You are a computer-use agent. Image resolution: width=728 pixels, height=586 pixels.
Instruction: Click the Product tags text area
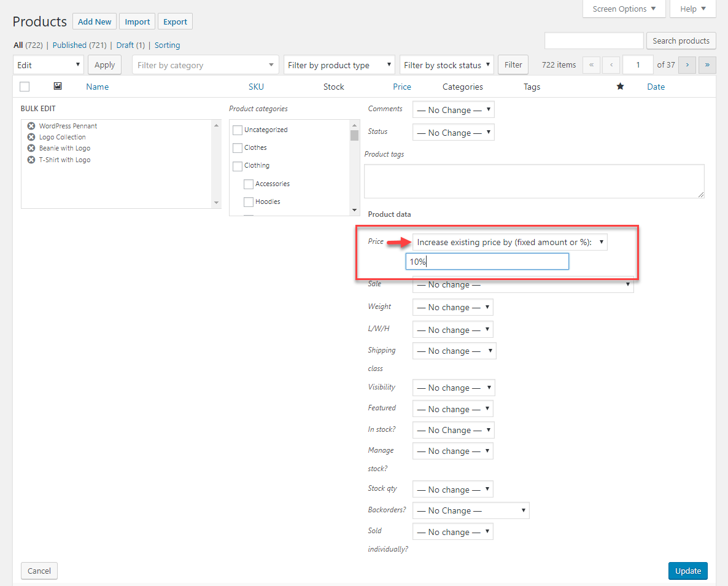pos(534,181)
